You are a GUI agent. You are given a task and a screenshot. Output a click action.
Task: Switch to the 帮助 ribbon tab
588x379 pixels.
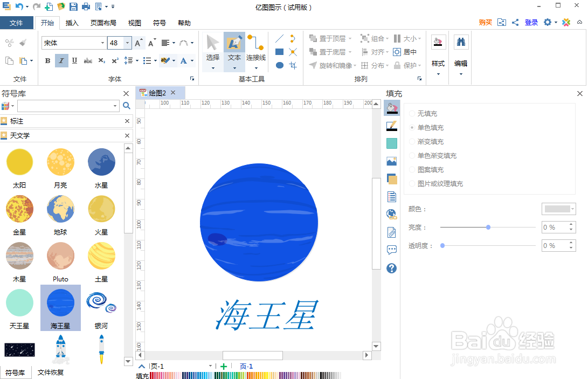pyautogui.click(x=184, y=23)
